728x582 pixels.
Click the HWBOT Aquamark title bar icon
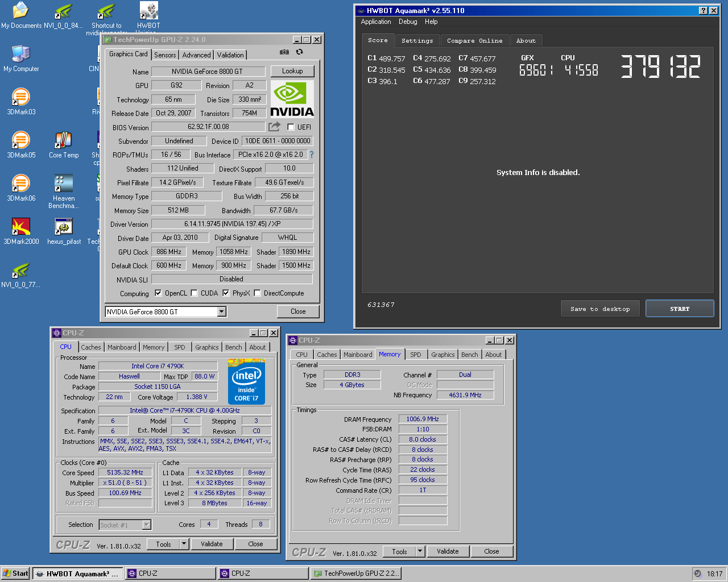[361, 11]
